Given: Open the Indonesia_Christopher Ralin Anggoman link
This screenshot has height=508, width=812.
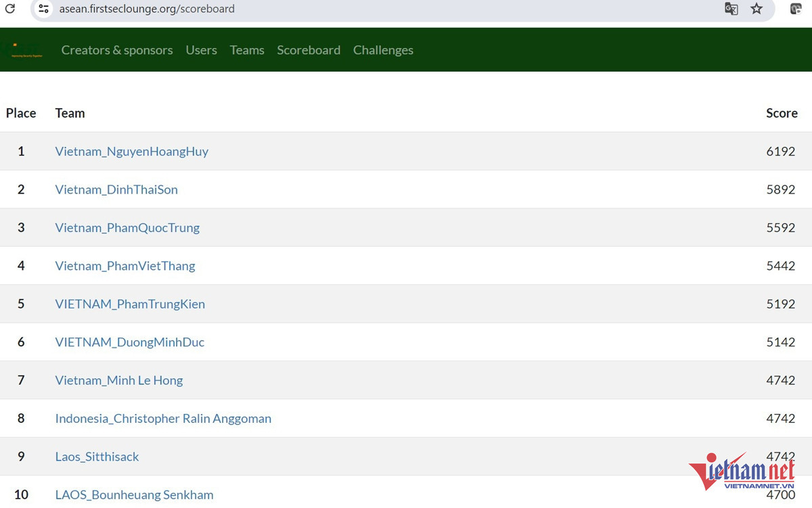Looking at the screenshot, I should [163, 419].
